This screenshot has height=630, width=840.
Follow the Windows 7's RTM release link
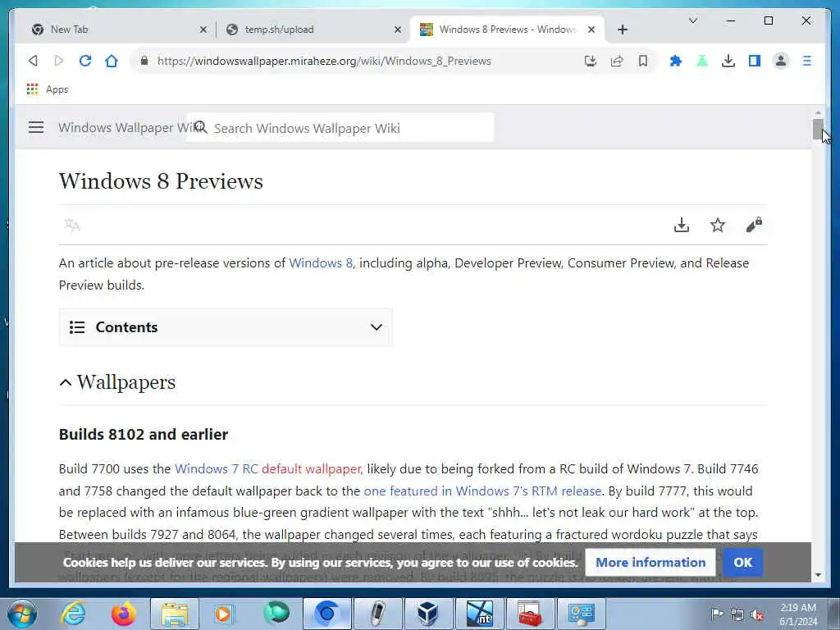(482, 491)
